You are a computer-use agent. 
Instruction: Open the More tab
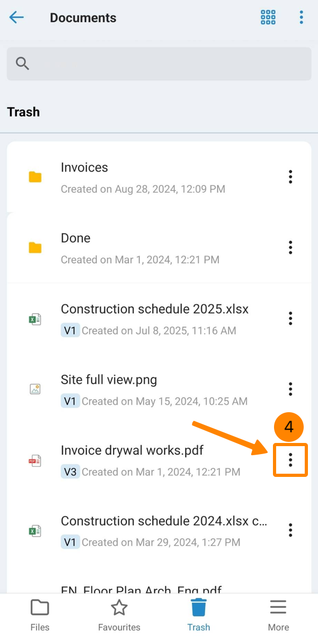pyautogui.click(x=278, y=615)
